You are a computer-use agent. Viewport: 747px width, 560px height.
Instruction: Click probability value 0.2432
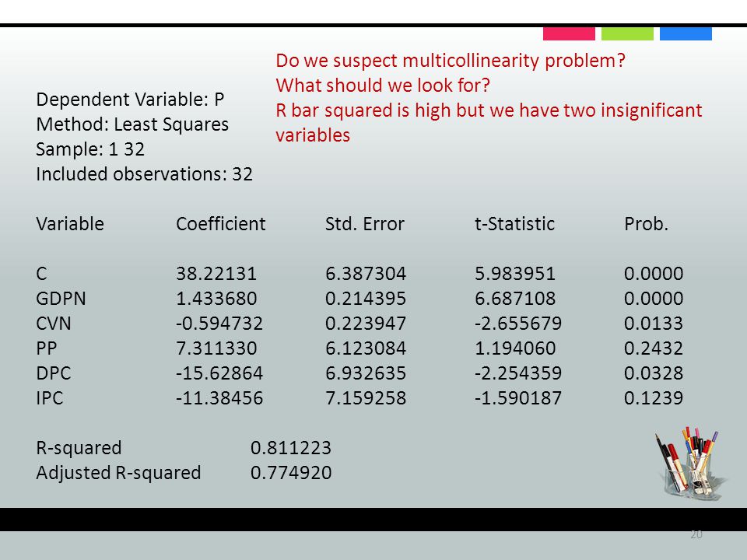point(654,348)
